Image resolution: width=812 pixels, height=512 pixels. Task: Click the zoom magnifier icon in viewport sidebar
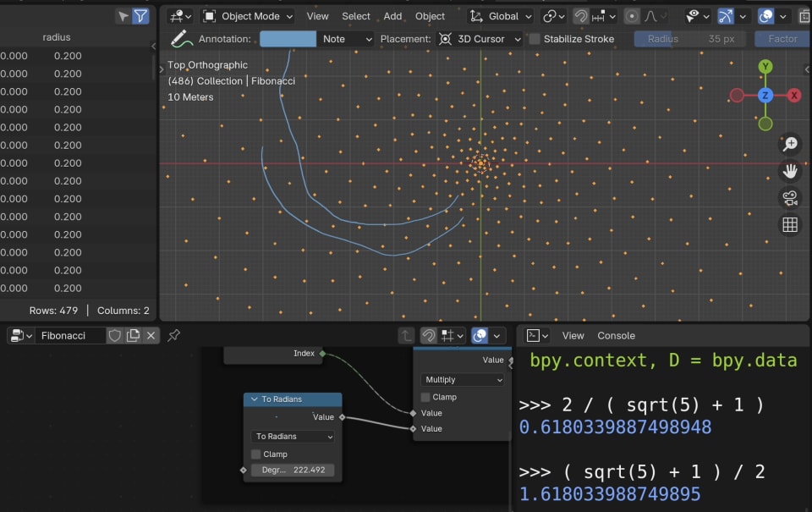pos(789,143)
